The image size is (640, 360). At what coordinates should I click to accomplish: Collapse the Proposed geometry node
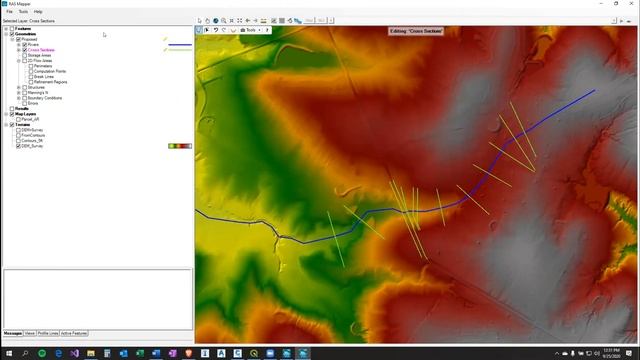(x=13, y=39)
